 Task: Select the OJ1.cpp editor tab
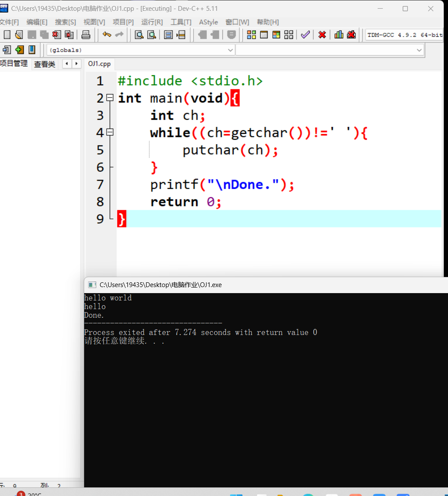click(x=99, y=63)
